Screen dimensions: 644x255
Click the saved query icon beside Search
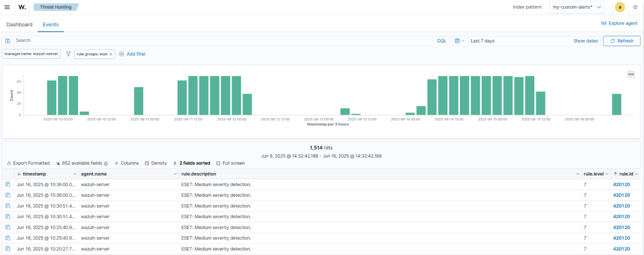click(8, 41)
